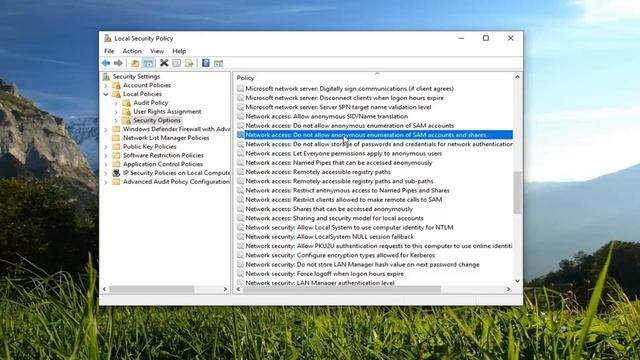Select 'Digitally sign communications (if client agrees)' policy
This screenshot has height=360, width=640.
coord(349,89)
